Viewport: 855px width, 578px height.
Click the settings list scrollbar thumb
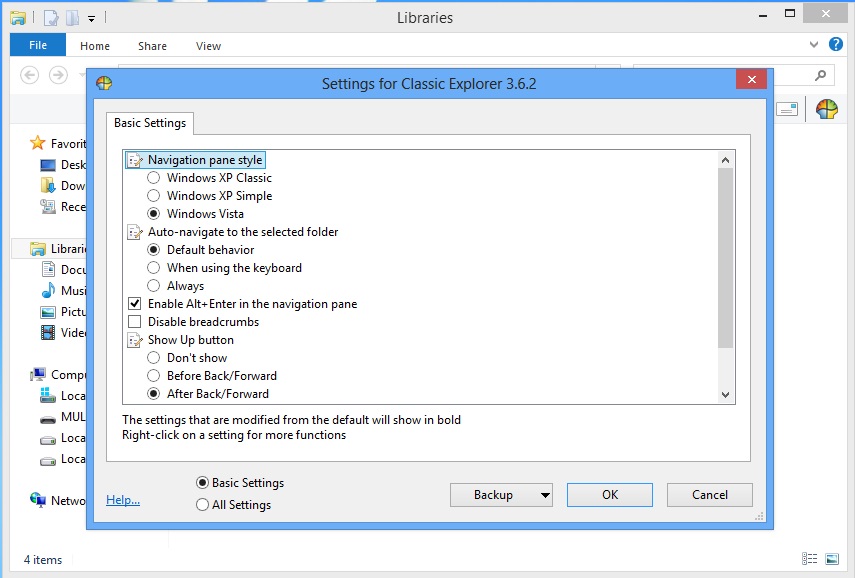(725, 258)
